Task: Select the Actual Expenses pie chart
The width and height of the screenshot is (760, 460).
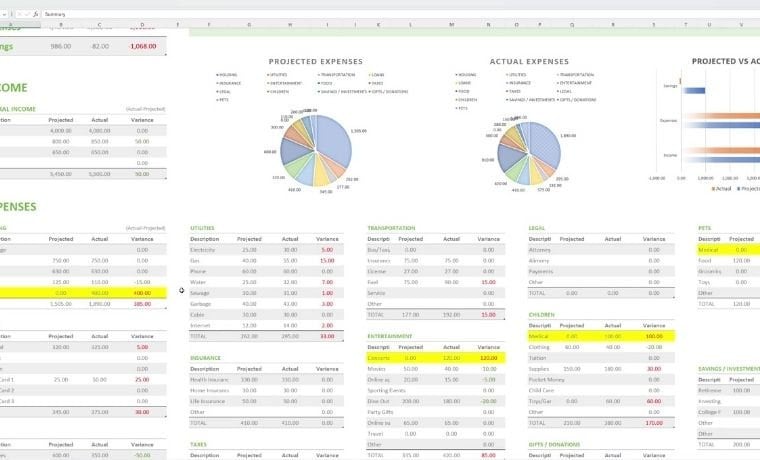Action: click(x=529, y=153)
